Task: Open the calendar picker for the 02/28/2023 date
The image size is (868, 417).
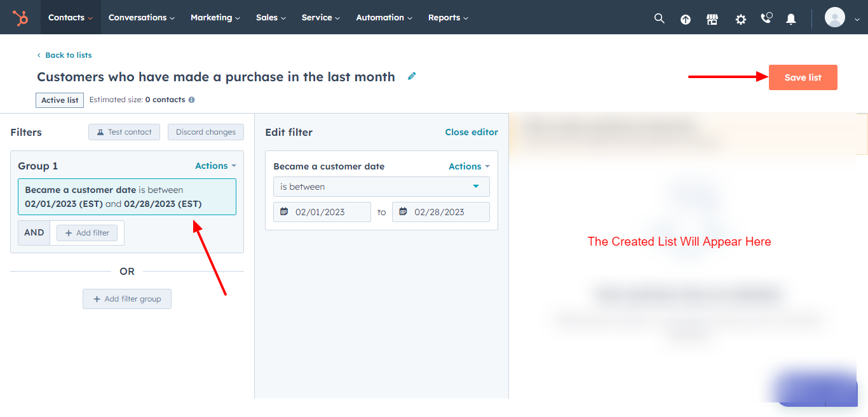Action: [403, 211]
